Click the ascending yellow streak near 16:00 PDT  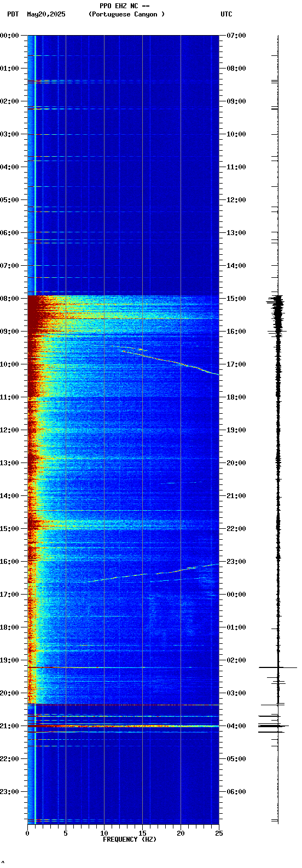tap(153, 573)
